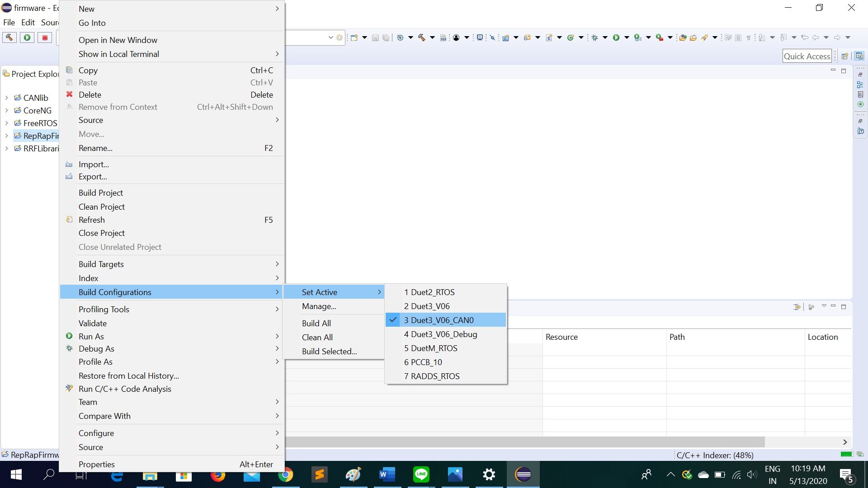This screenshot has width=868, height=488.
Task: Click the New C++ Class toolbar icon
Action: [x=571, y=38]
